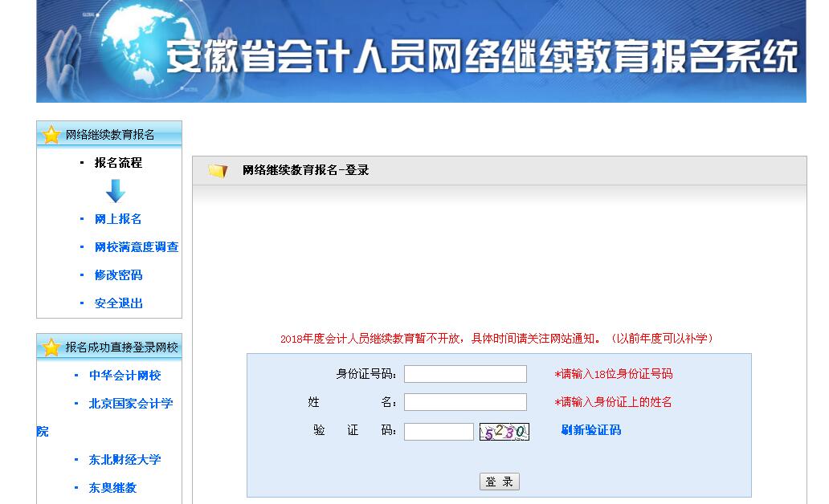Visit 东北财经大学 link
Screen dimensions: 829x504
coord(125,460)
